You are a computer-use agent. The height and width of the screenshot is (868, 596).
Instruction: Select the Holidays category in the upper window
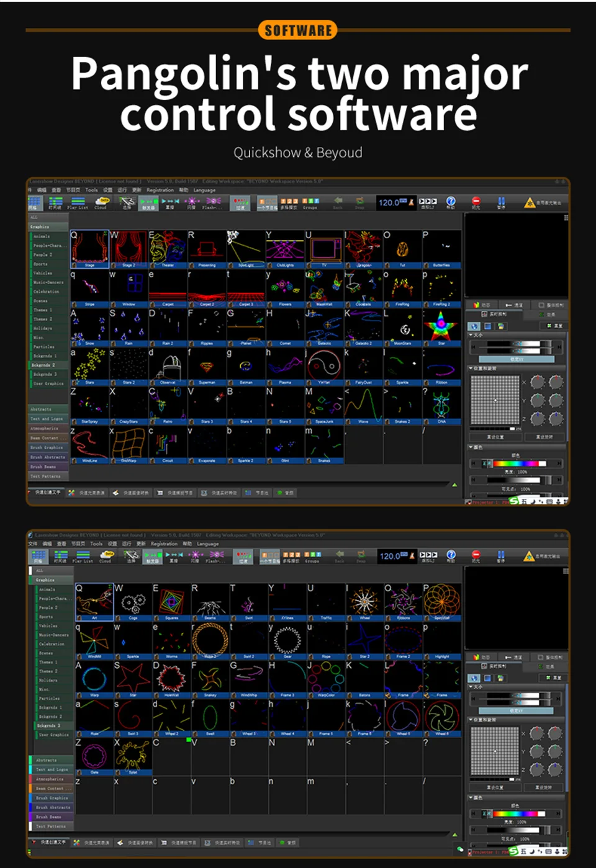49,328
